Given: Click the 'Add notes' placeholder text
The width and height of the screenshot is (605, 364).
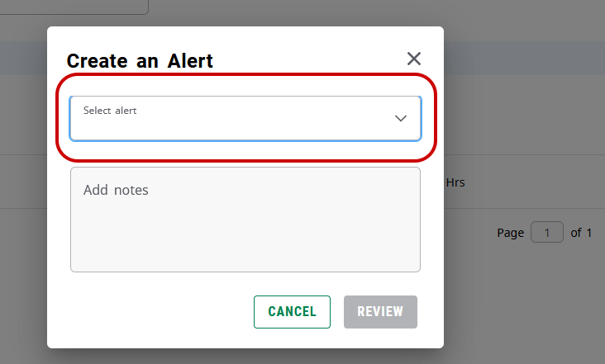Looking at the screenshot, I should pos(116,190).
